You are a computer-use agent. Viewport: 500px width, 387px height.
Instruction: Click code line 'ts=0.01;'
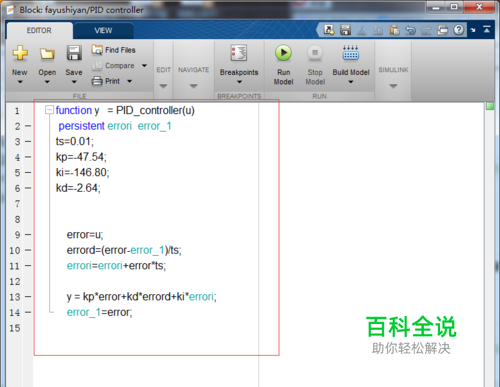[x=75, y=142]
